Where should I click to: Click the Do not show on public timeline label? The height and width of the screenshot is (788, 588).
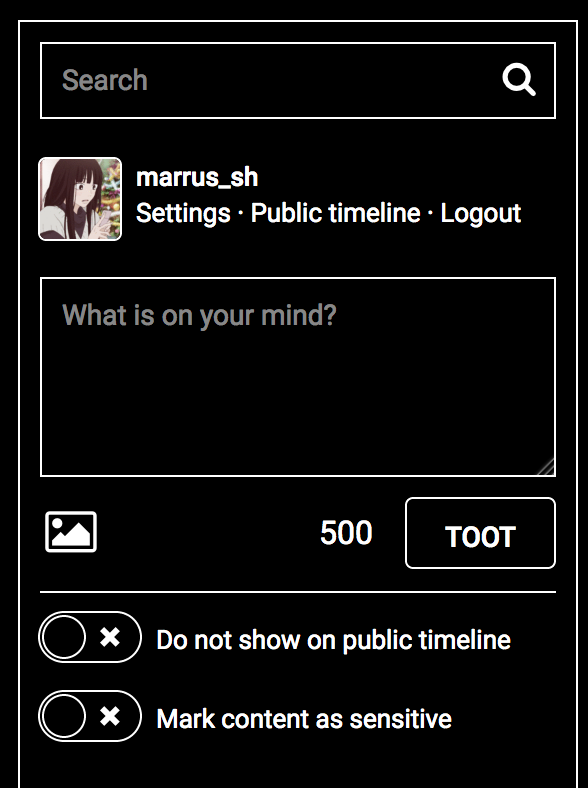(334, 640)
